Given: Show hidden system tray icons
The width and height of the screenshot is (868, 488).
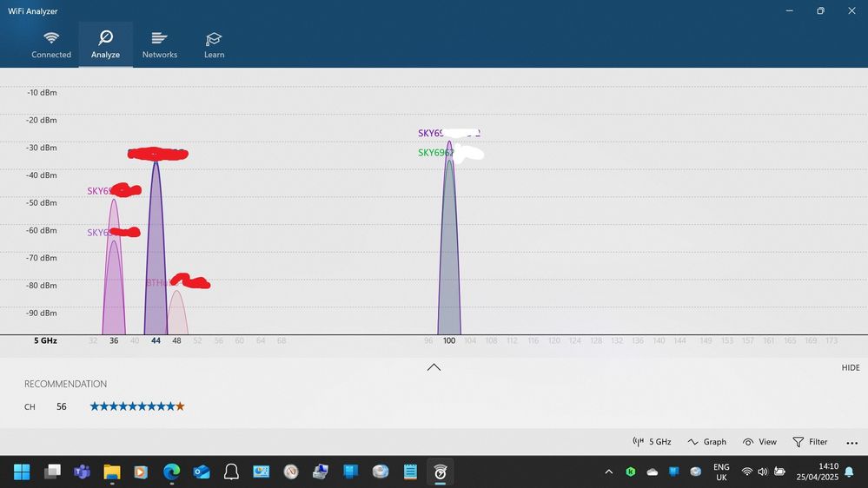Looking at the screenshot, I should point(609,472).
